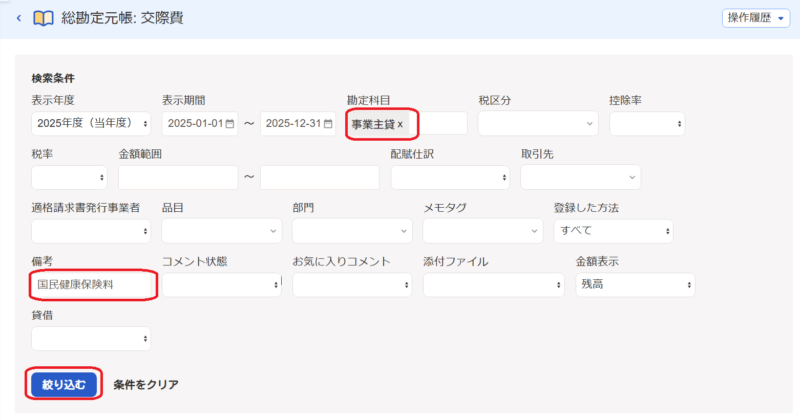The image size is (800, 420).
Task: Click the back arrow chevron in header
Action: [x=19, y=19]
